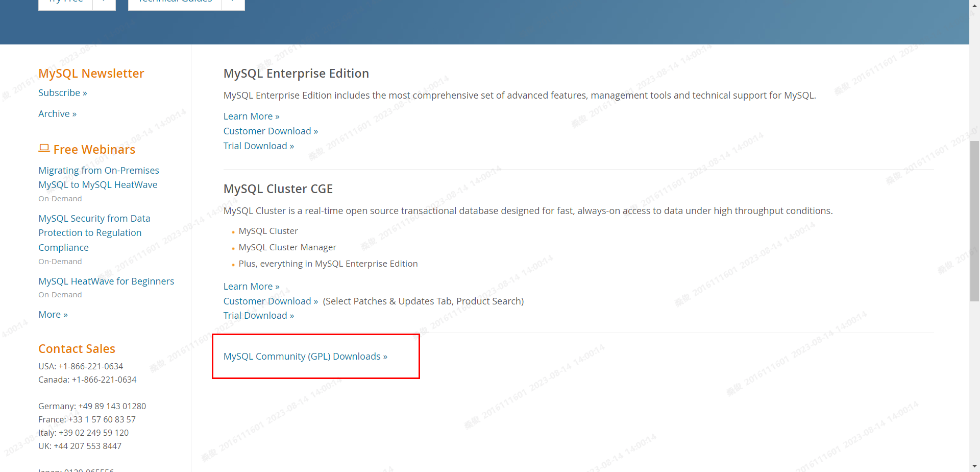Open the newsletter Archive link

click(57, 114)
